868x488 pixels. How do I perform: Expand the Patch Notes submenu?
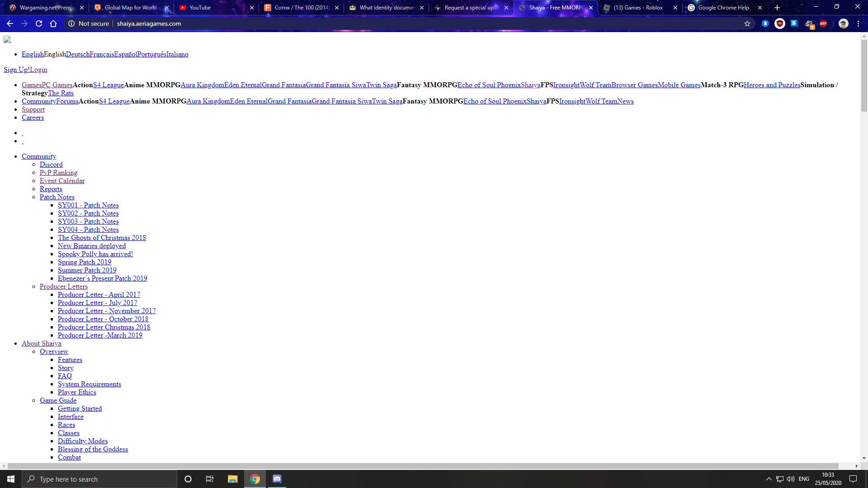(x=57, y=197)
